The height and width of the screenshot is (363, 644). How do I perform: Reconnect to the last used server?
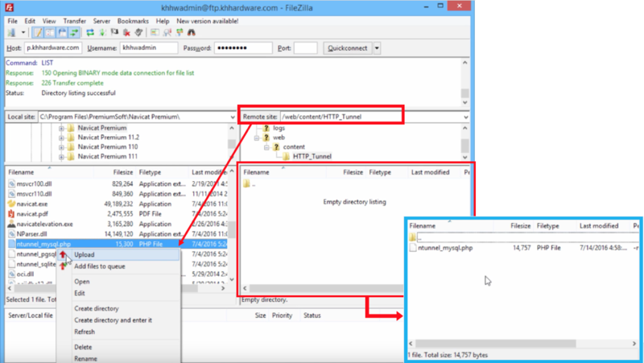coord(138,32)
